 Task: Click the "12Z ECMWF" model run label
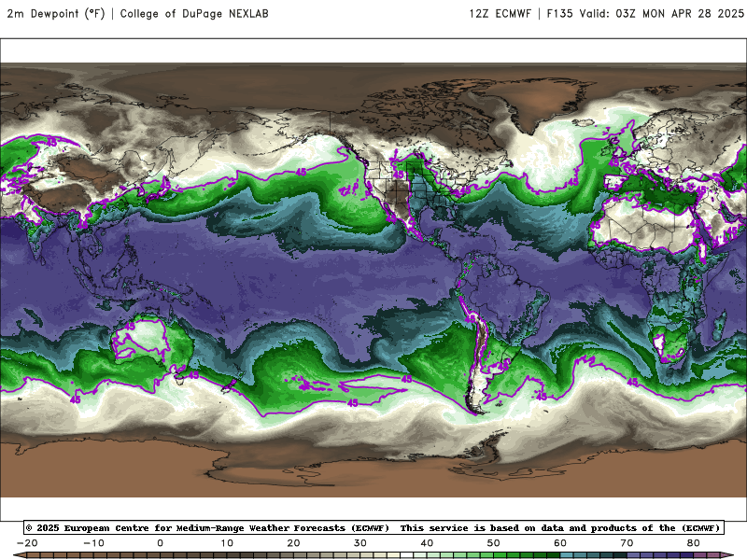pyautogui.click(x=500, y=14)
